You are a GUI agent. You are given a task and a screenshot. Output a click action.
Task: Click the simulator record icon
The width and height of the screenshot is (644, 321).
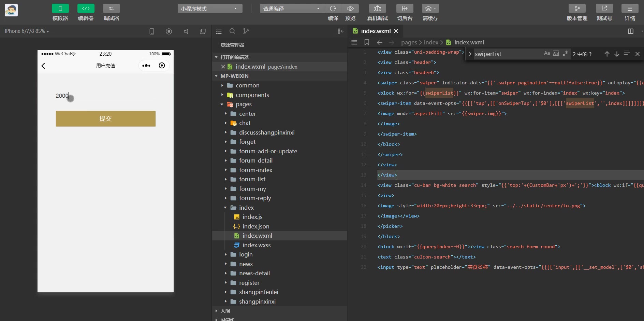tap(169, 31)
